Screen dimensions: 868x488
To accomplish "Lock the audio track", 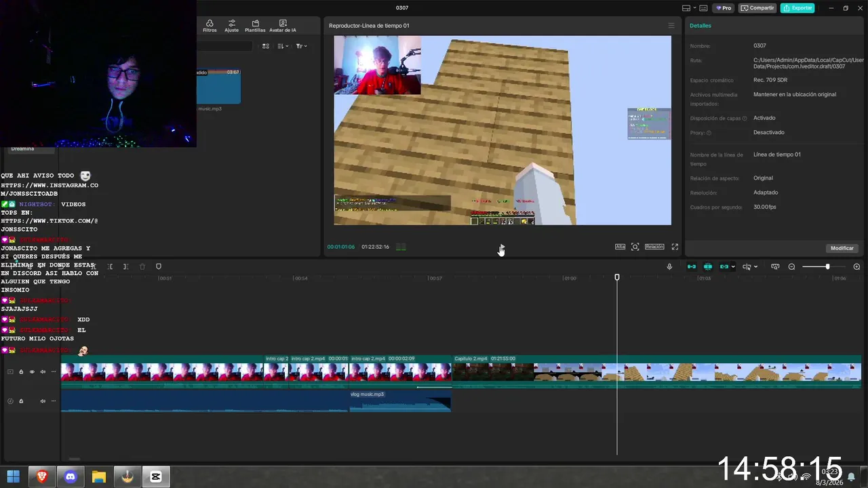I will tap(21, 401).
